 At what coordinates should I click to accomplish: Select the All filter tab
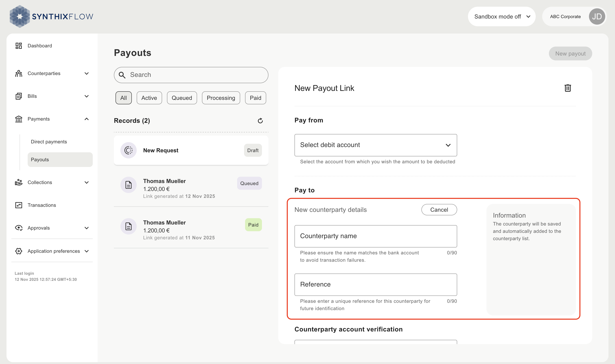[x=124, y=98]
